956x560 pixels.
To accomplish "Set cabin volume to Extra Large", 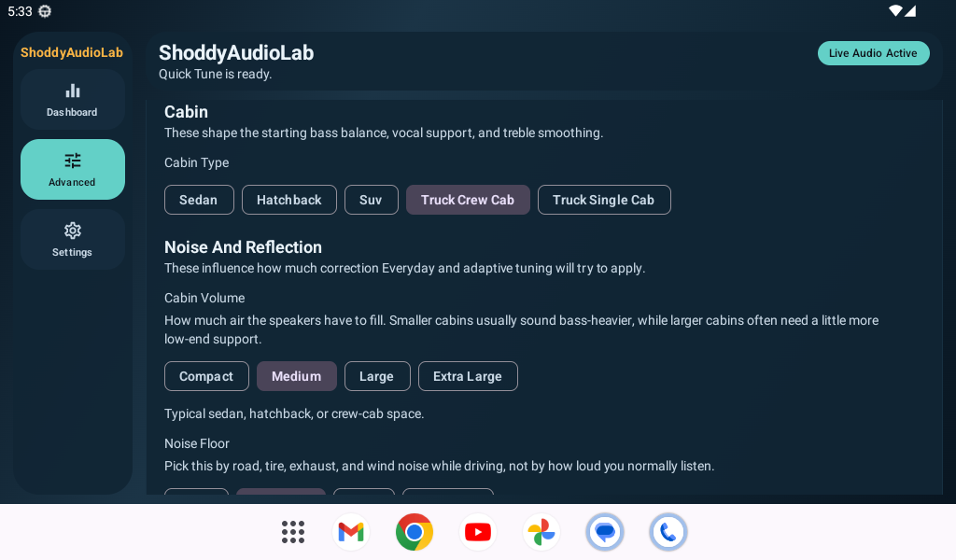I will 468,376.
